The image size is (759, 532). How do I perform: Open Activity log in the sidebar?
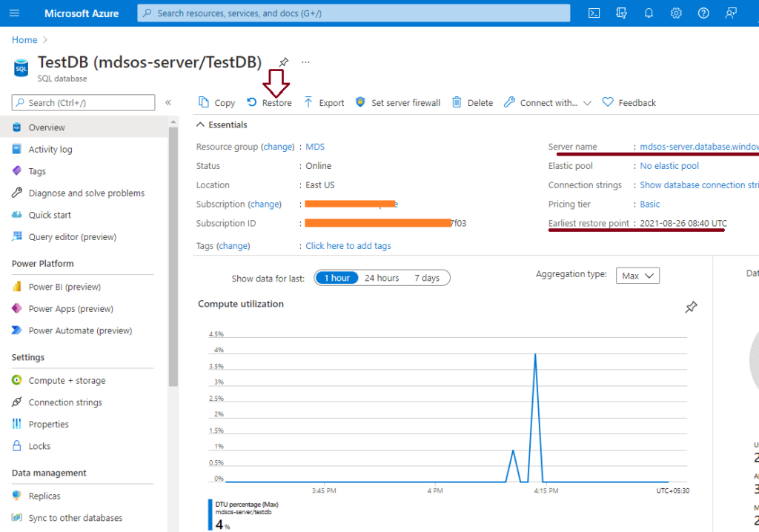[x=52, y=148]
